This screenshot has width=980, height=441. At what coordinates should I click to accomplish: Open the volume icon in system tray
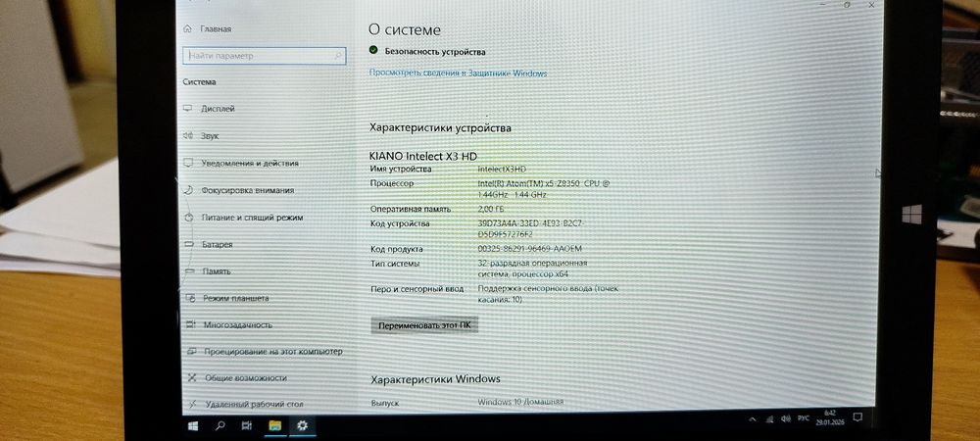786,417
